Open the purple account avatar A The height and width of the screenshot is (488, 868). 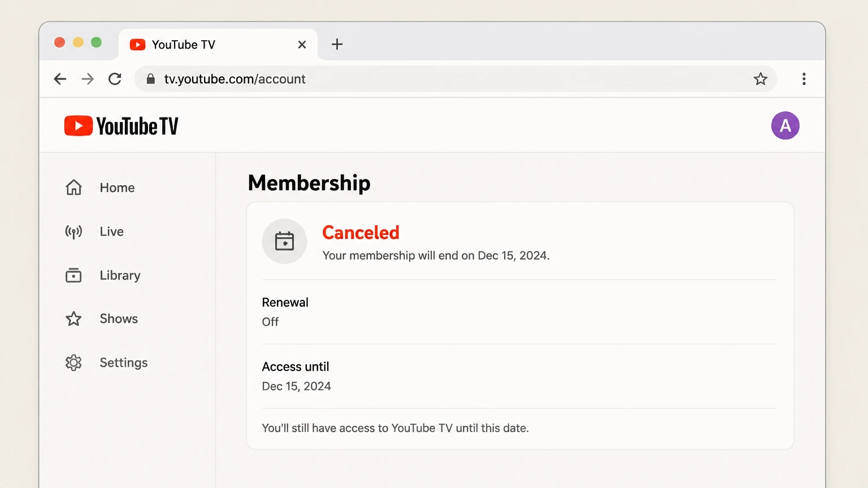[x=785, y=125]
